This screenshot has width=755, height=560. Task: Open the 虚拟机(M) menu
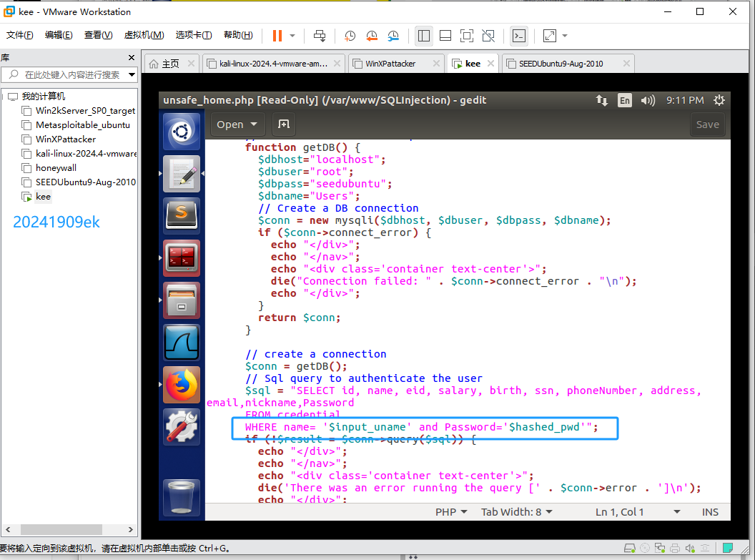click(x=144, y=34)
